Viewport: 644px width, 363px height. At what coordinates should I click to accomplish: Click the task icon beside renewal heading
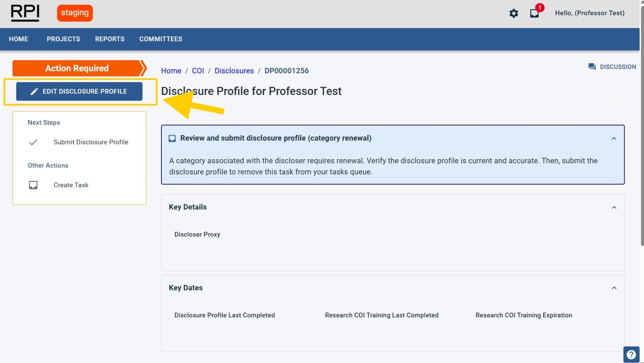click(172, 138)
